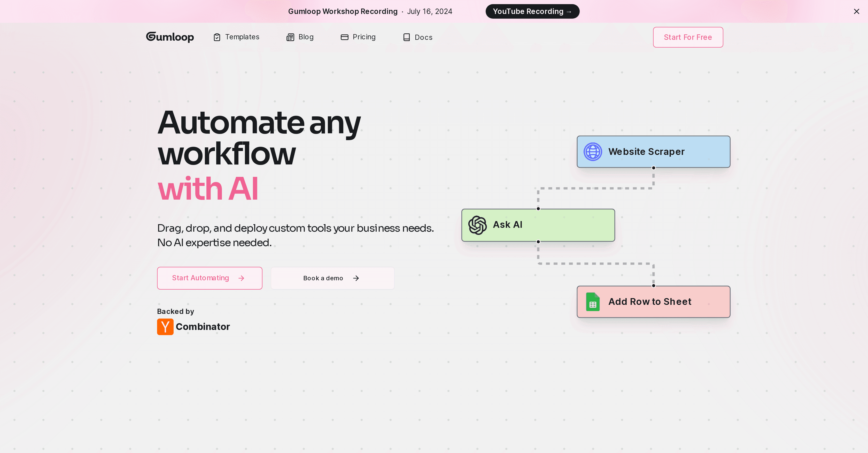Click the Start For Free button
This screenshot has height=453, width=868.
coord(688,37)
